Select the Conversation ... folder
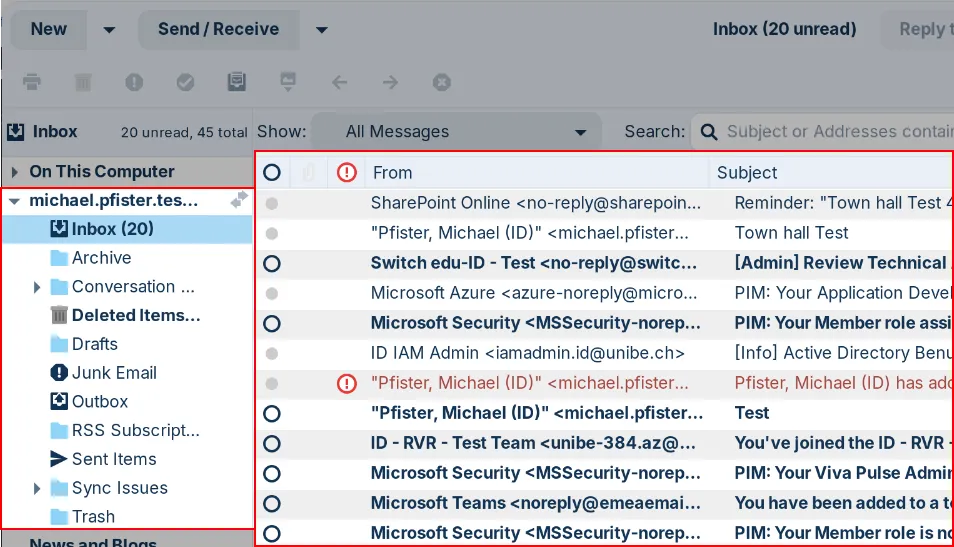The image size is (954, 547). 133,287
